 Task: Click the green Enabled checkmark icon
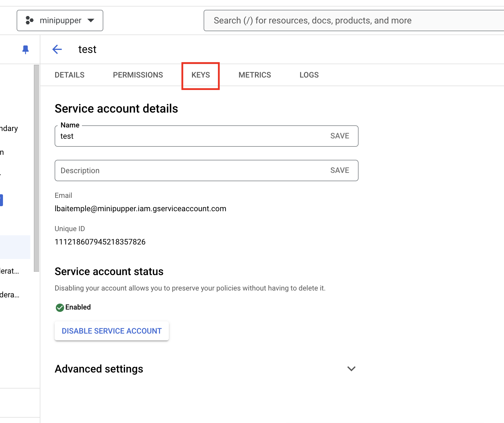pyautogui.click(x=60, y=307)
